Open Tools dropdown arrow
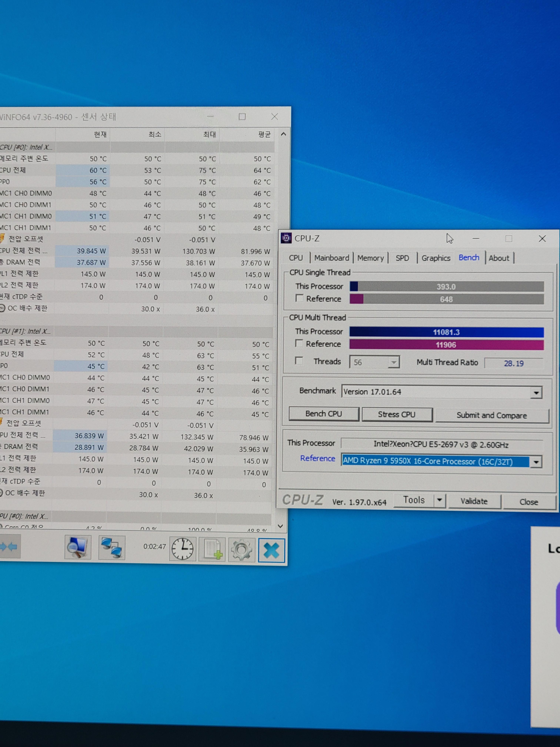Screen dimensions: 560x747 tap(439, 500)
